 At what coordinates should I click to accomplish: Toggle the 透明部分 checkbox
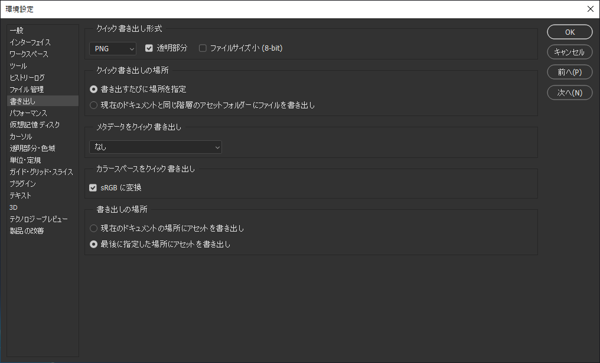(x=149, y=48)
